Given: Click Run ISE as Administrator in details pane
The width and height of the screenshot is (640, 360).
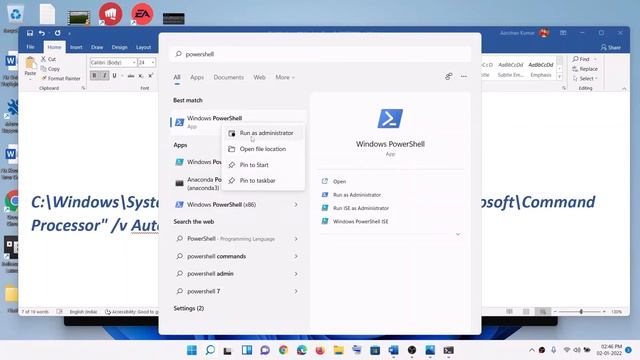Looking at the screenshot, I should click(x=361, y=208).
